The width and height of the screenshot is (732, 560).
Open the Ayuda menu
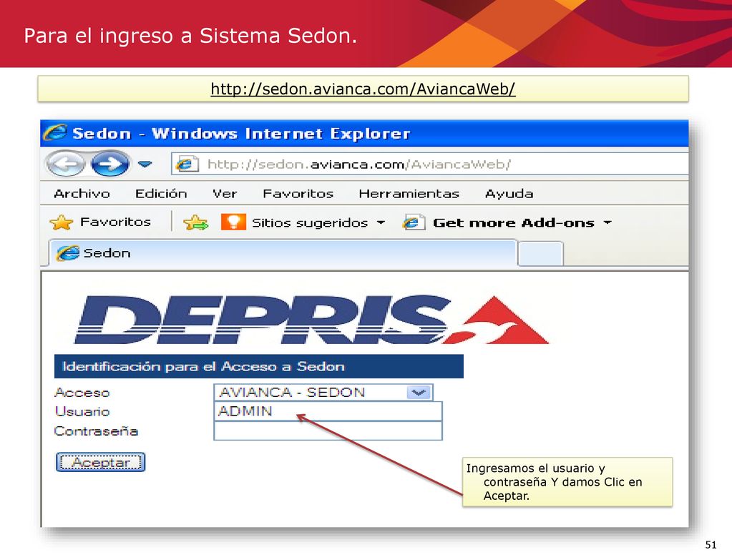coord(509,194)
